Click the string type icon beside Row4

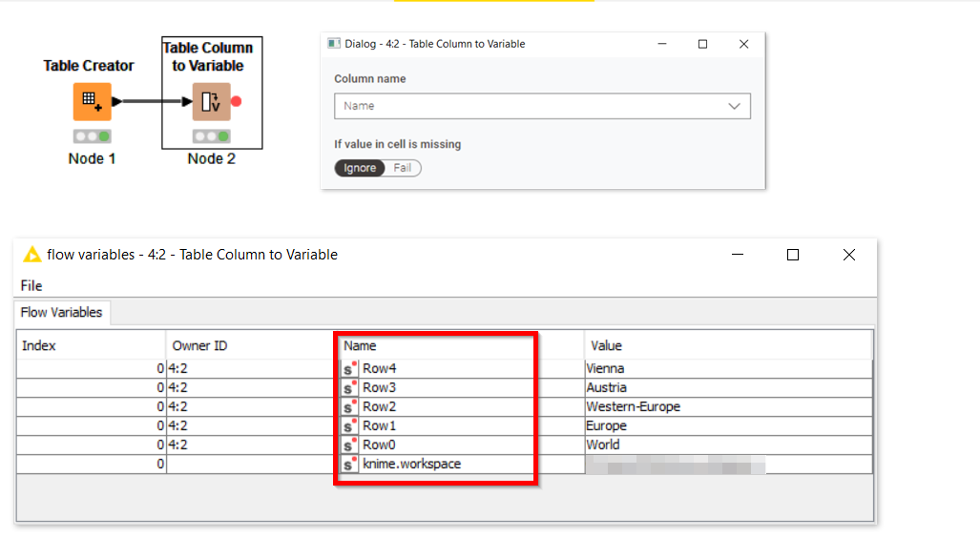tap(349, 368)
